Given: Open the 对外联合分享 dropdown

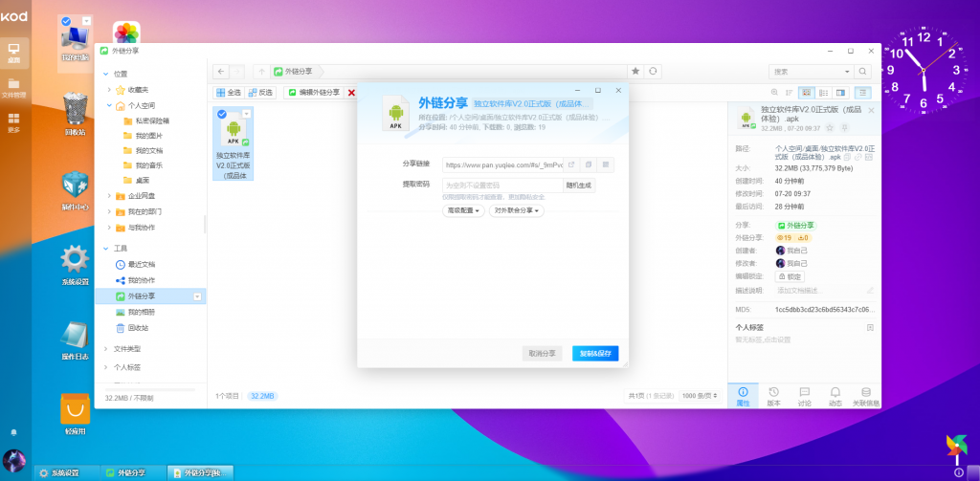Looking at the screenshot, I should [x=516, y=211].
